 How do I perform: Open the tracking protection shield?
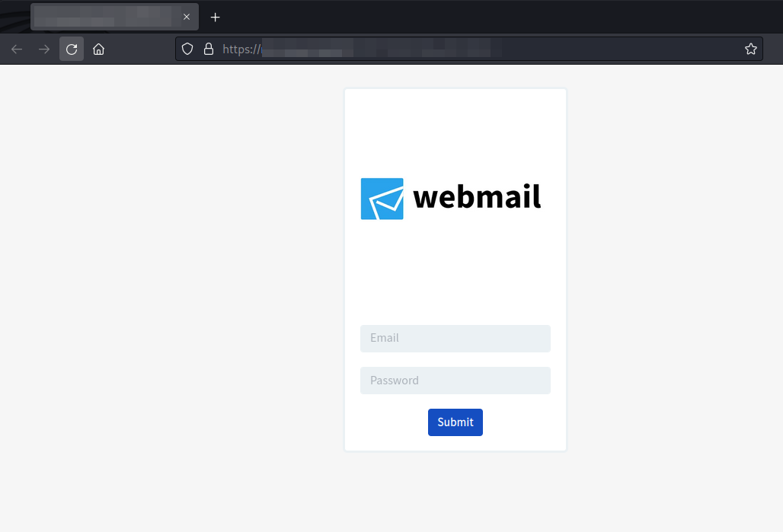click(x=187, y=49)
